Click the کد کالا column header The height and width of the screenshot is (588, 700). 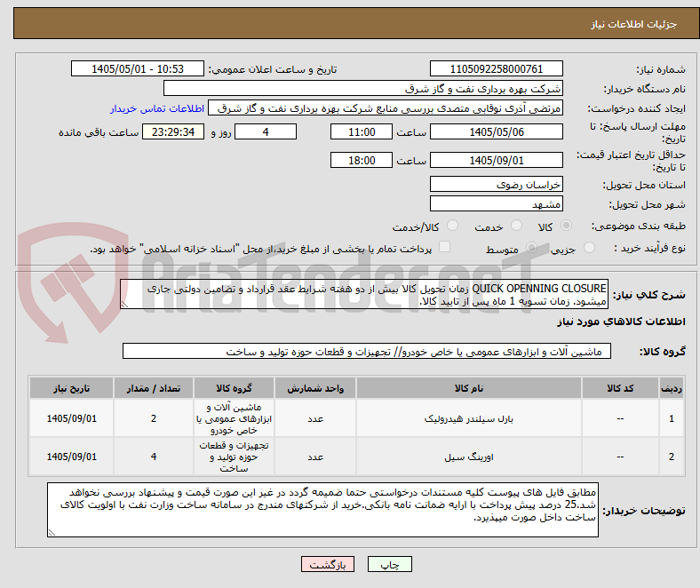[620, 388]
